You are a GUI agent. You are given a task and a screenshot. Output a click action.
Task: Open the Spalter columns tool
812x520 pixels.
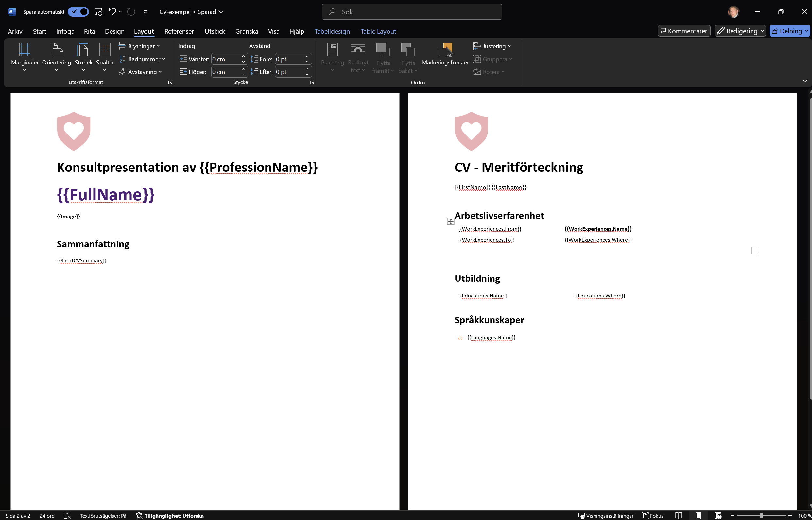[x=105, y=56]
